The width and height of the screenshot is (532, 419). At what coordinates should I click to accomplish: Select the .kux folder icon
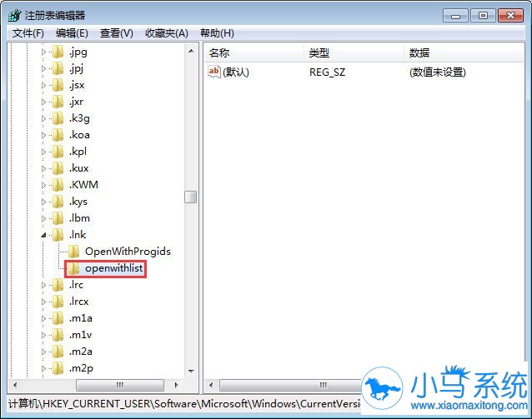tap(58, 168)
